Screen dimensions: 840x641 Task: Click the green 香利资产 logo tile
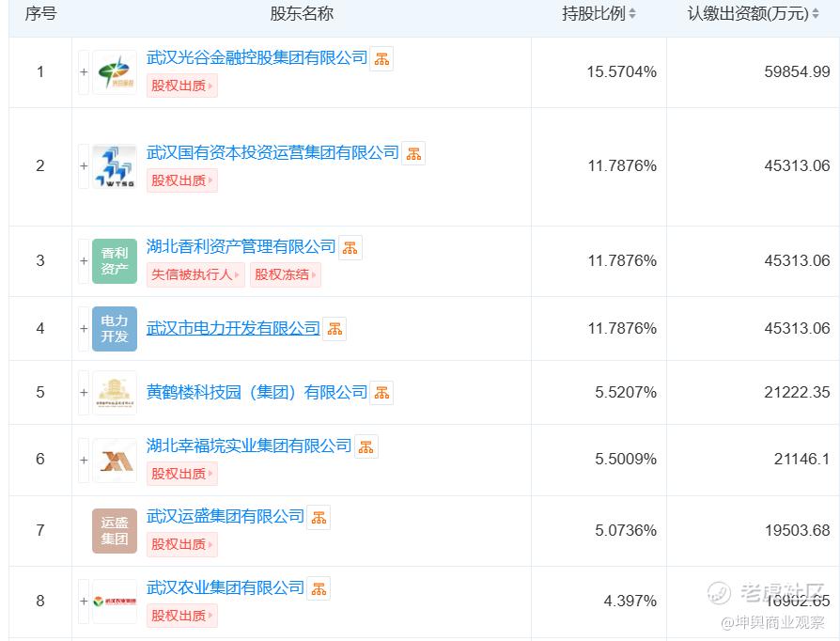115,261
